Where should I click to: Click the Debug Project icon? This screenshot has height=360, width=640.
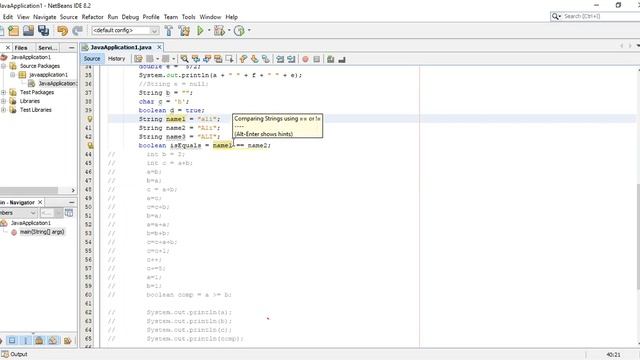click(219, 31)
